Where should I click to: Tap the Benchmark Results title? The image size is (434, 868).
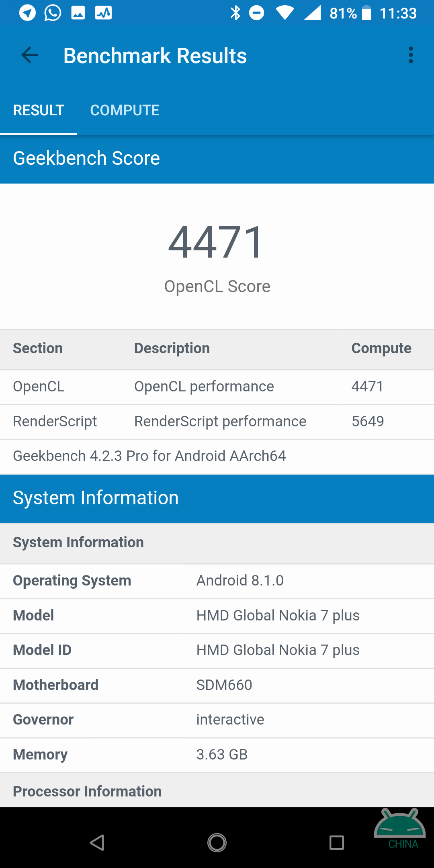155,55
